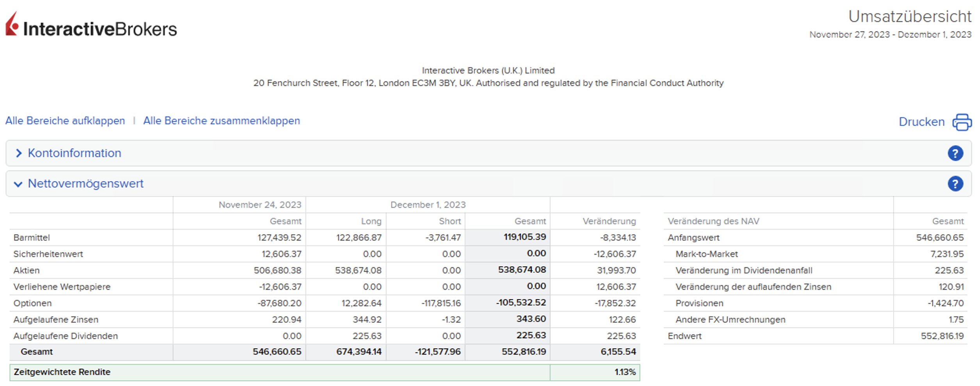Select the Optionen row label
Image resolution: width=980 pixels, height=386 pixels.
32,303
